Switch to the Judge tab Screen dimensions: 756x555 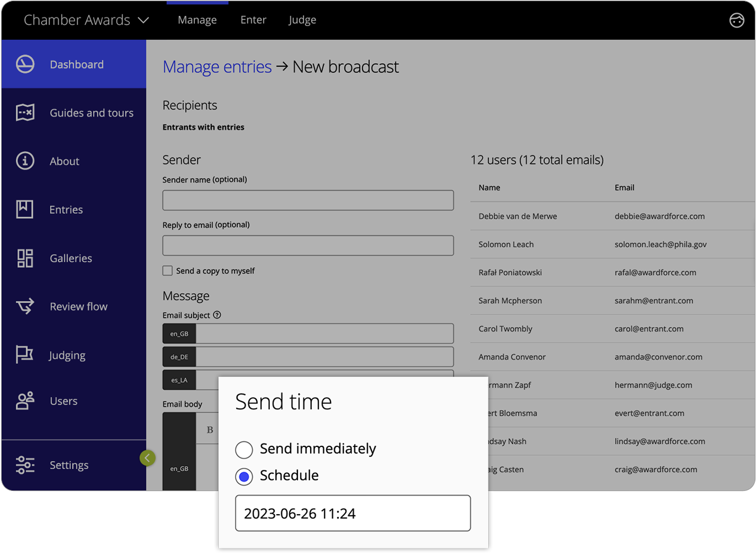(302, 20)
